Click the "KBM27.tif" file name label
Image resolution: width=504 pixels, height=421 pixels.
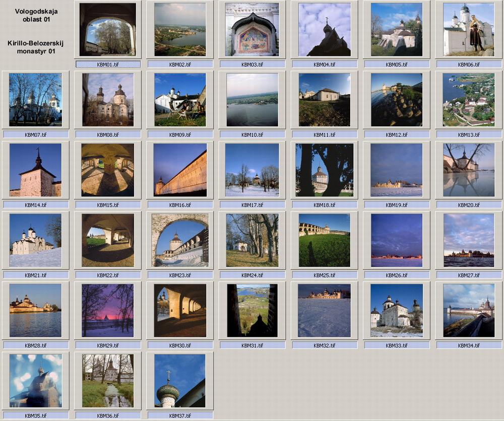tap(469, 275)
